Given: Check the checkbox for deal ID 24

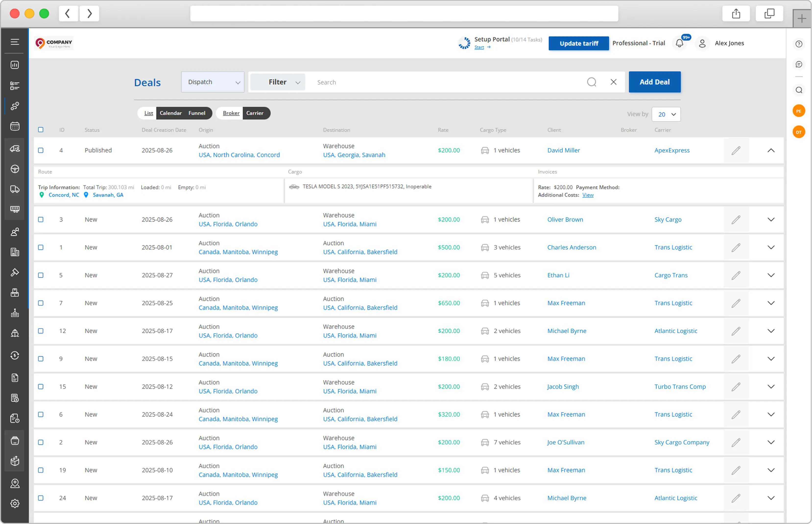Looking at the screenshot, I should pos(41,498).
